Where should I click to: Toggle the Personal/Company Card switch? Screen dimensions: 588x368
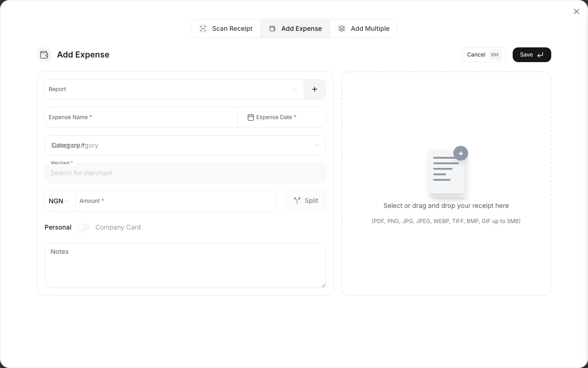pos(83,227)
